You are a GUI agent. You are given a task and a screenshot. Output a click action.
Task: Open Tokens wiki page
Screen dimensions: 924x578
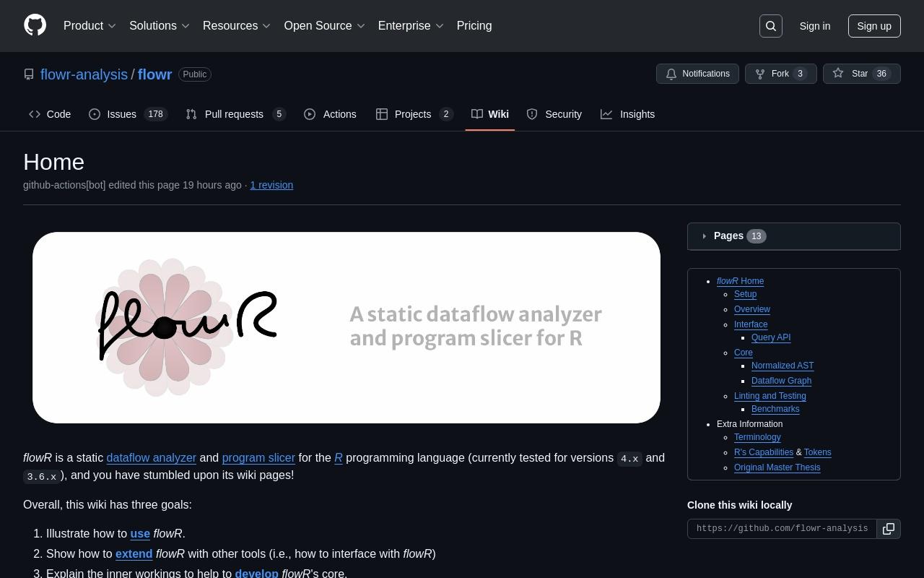point(817,452)
